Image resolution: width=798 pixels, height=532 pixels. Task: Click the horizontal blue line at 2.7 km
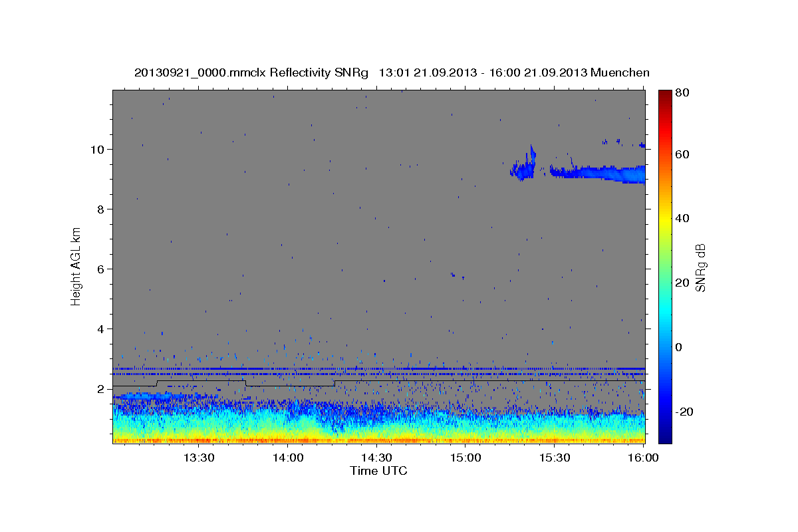pyautogui.click(x=379, y=368)
